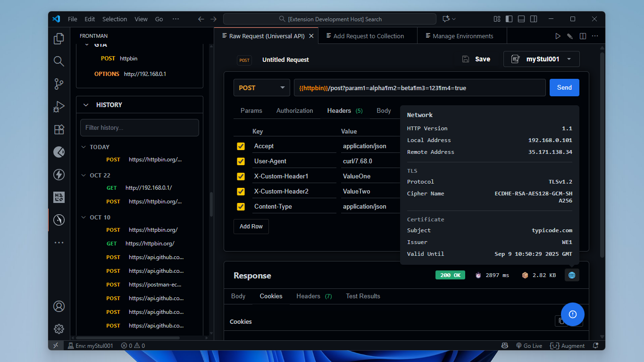Toggle the secondary side bar layout icon
The image size is (644, 362).
(x=534, y=19)
